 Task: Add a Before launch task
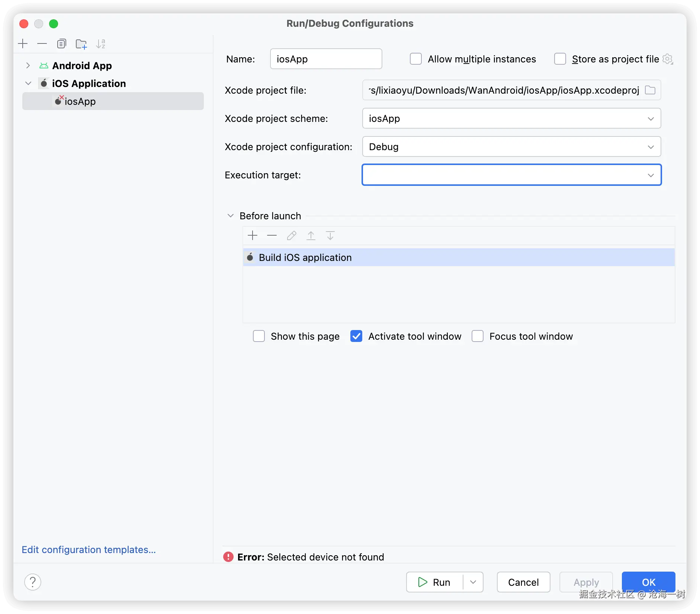click(253, 236)
